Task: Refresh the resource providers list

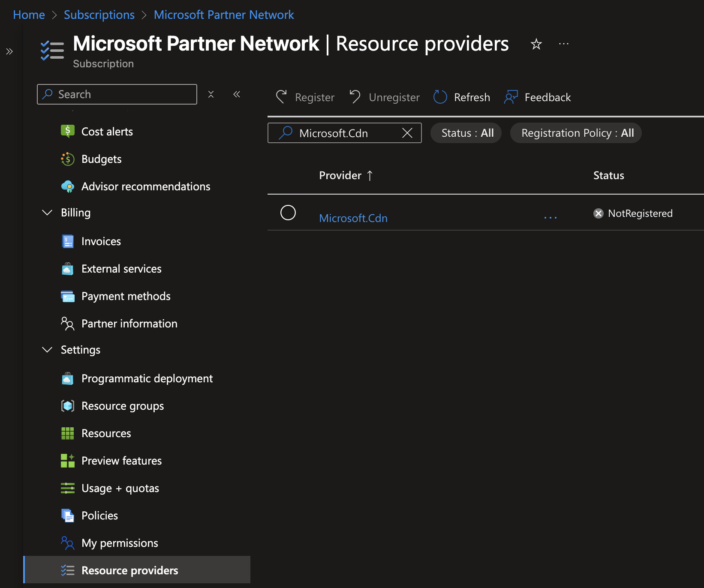Action: point(462,97)
